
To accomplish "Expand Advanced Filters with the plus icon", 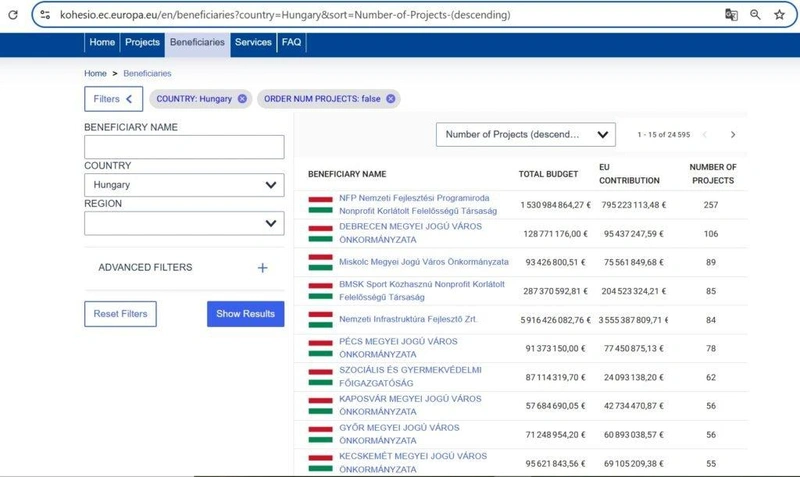I will [262, 268].
